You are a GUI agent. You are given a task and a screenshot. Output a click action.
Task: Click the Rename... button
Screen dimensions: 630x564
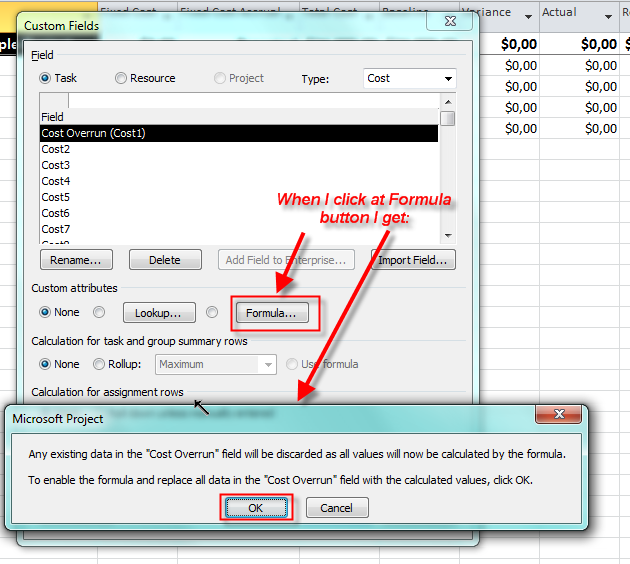[76, 260]
